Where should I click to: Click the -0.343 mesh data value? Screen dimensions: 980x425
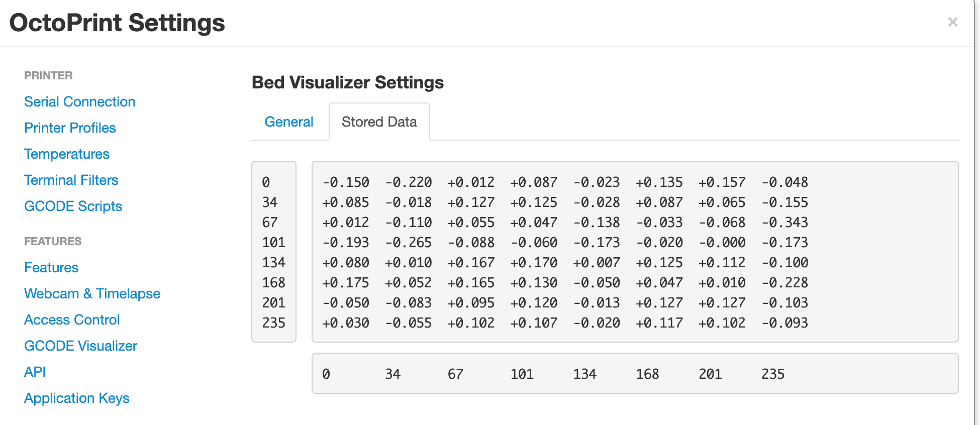(x=785, y=222)
